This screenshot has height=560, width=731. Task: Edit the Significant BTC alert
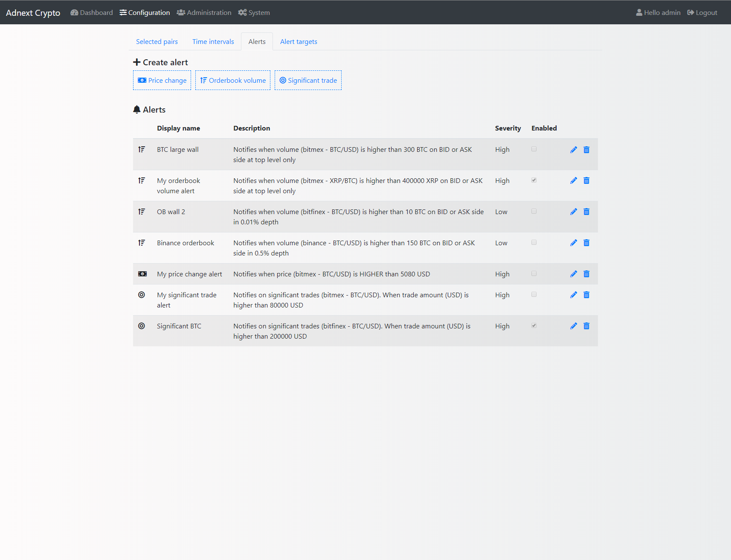(x=574, y=326)
